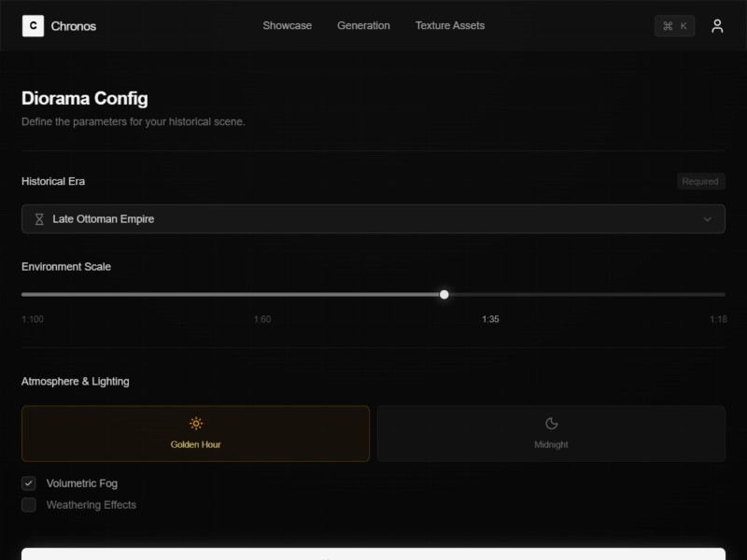This screenshot has height=560, width=747.
Task: Expand the Historical Era chevron arrow
Action: tap(707, 219)
